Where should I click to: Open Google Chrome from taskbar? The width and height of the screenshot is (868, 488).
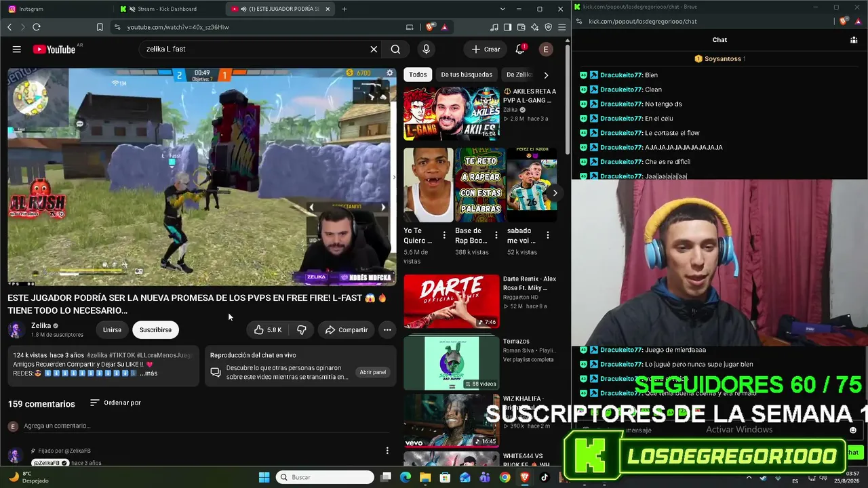pyautogui.click(x=505, y=477)
